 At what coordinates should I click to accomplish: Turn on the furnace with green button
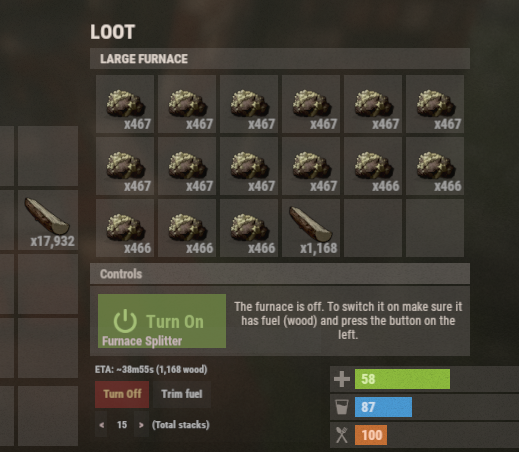(x=162, y=321)
